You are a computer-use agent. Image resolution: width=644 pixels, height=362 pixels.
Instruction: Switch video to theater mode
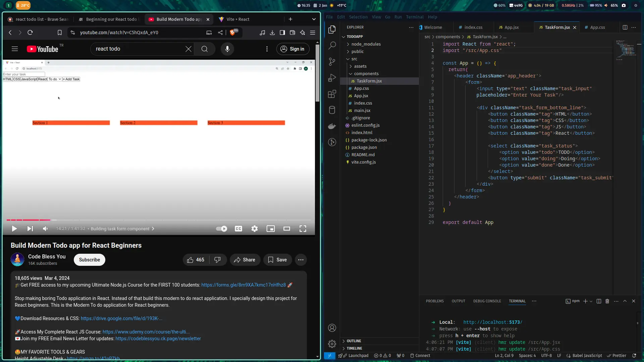coord(287,229)
